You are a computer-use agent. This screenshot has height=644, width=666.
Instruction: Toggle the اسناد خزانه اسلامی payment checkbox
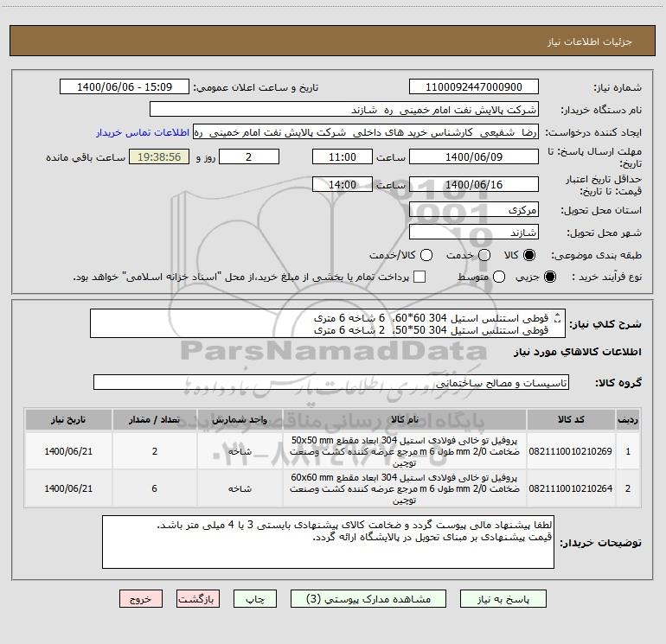coord(419,277)
